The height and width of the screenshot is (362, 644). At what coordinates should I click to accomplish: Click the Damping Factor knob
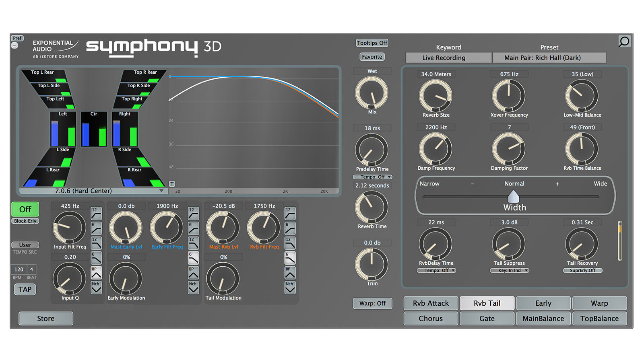pyautogui.click(x=509, y=149)
